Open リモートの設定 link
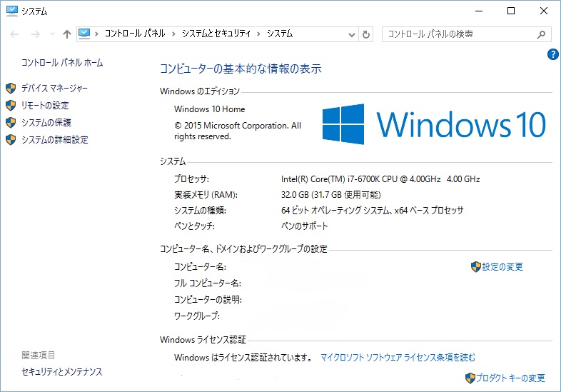This screenshot has height=392, width=561. pyautogui.click(x=45, y=105)
